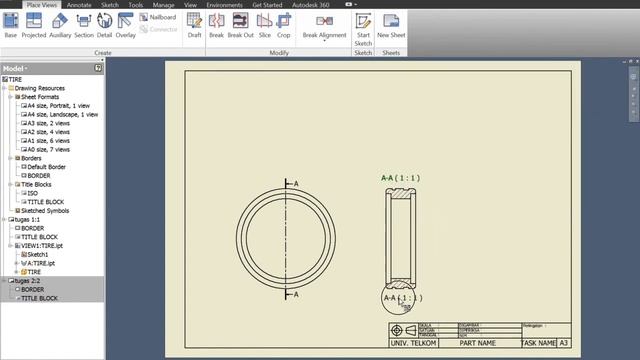Click the upper A-A ( 1 : 1 ) label
Screen dimensions: 640x360
point(400,178)
